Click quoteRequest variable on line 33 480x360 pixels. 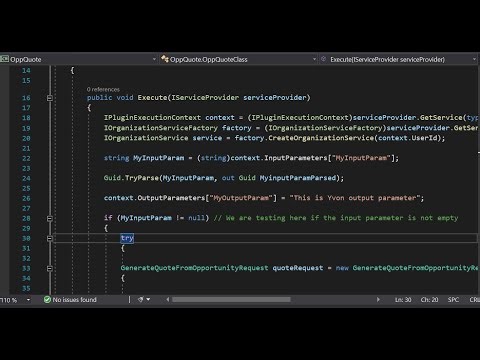[298, 268]
